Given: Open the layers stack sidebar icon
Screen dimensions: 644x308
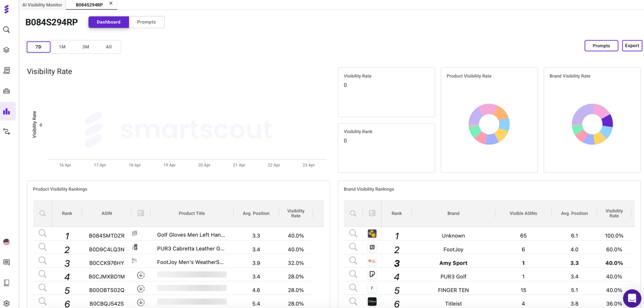Looking at the screenshot, I should coord(6,50).
